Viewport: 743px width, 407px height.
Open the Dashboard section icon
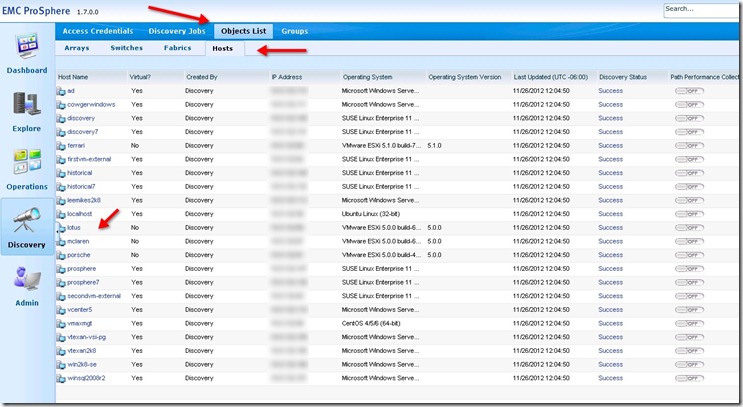[x=27, y=46]
